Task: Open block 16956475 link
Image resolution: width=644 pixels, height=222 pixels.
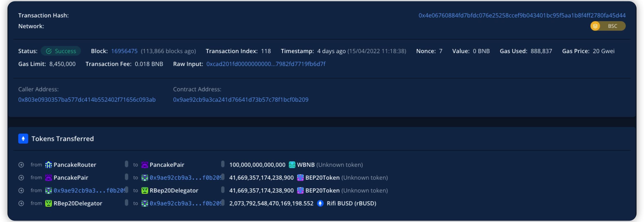Action: tap(124, 51)
